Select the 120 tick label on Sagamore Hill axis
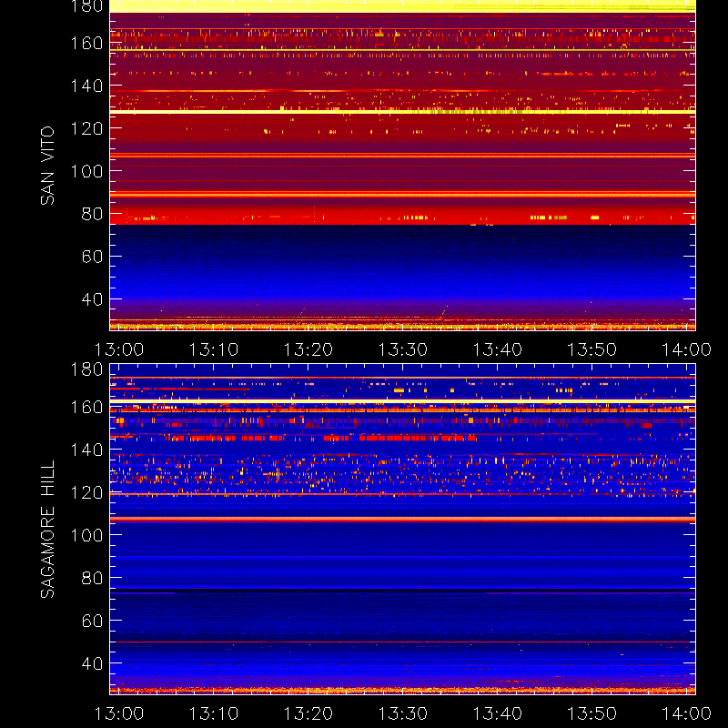 pyautogui.click(x=86, y=492)
